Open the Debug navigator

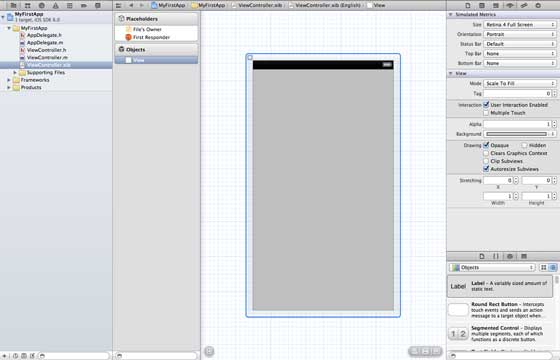(x=70, y=5)
